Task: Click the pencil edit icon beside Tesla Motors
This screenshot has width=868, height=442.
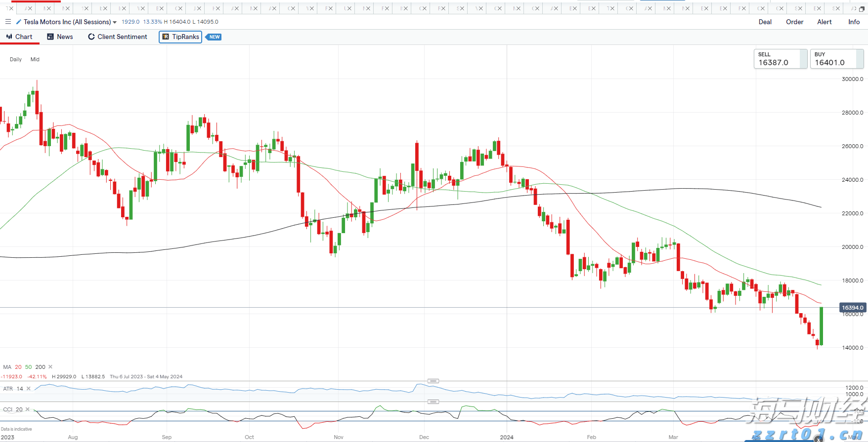Action: [x=19, y=22]
